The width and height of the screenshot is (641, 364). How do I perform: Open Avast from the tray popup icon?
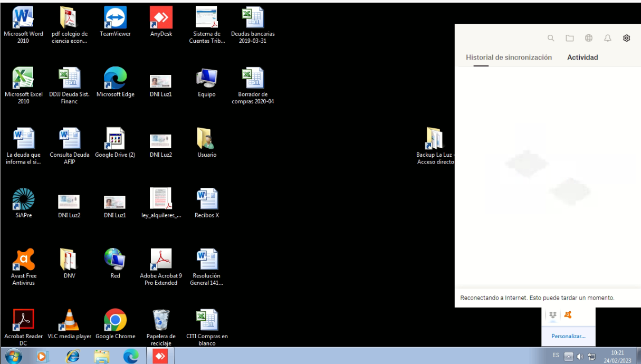tap(567, 315)
